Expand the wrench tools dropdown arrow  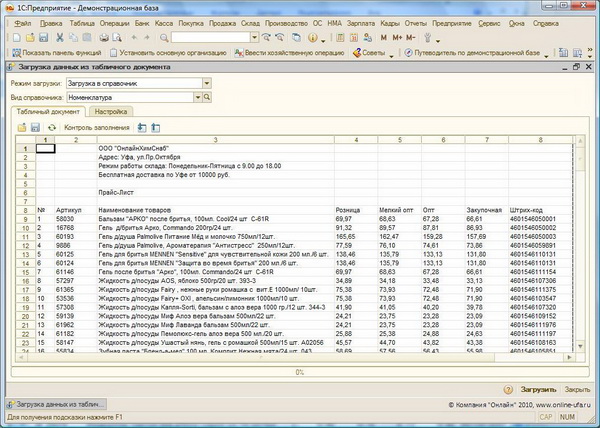click(438, 40)
